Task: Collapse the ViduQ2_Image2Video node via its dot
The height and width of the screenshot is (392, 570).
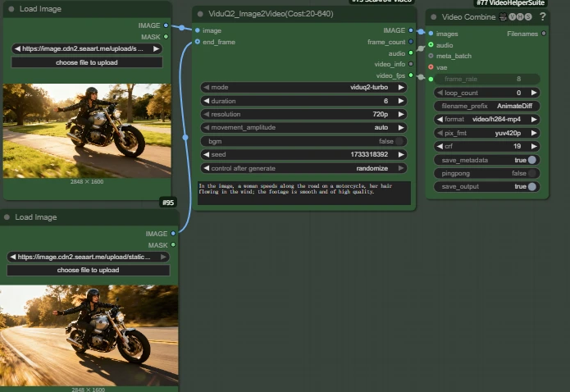Action: 200,14
